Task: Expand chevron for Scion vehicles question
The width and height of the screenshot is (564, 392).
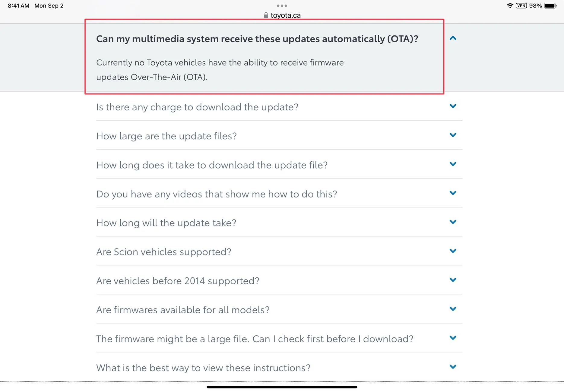Action: 453,251
